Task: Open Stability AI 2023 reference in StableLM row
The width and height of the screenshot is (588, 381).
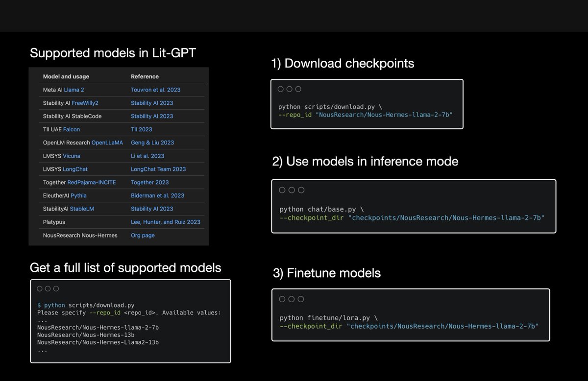Action: tap(152, 209)
